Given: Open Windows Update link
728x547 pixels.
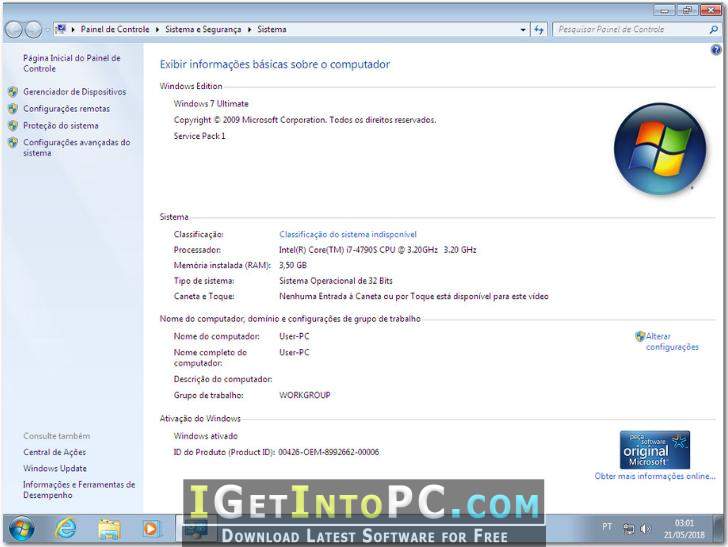Looking at the screenshot, I should point(55,468).
